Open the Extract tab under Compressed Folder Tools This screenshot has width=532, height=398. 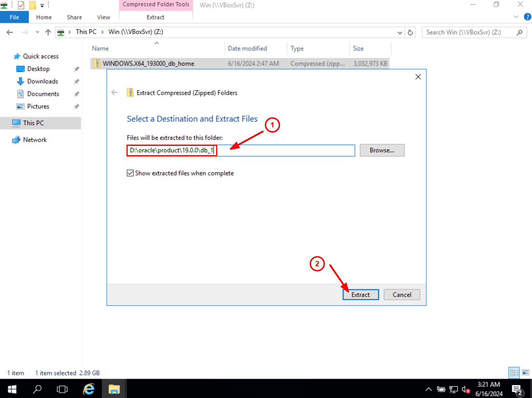click(x=155, y=17)
